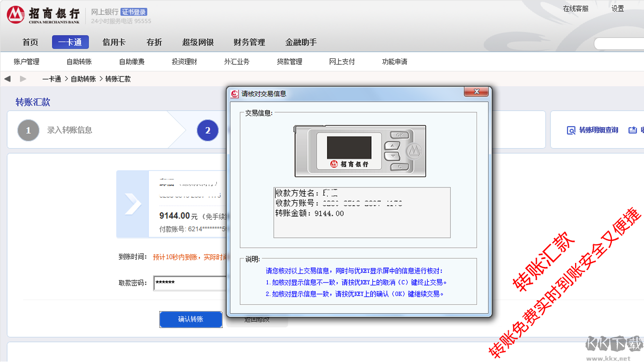Click the up arrow on the USB key image

[x=392, y=145]
